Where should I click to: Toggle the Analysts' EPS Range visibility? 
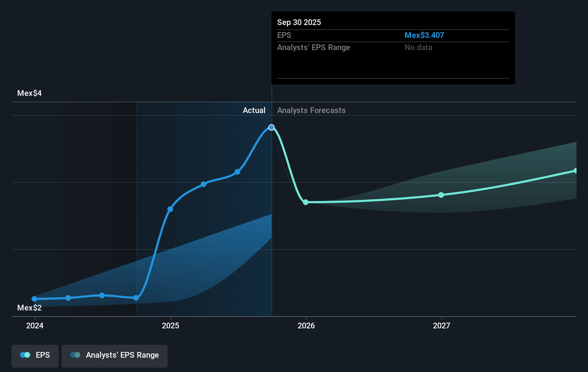(x=114, y=356)
